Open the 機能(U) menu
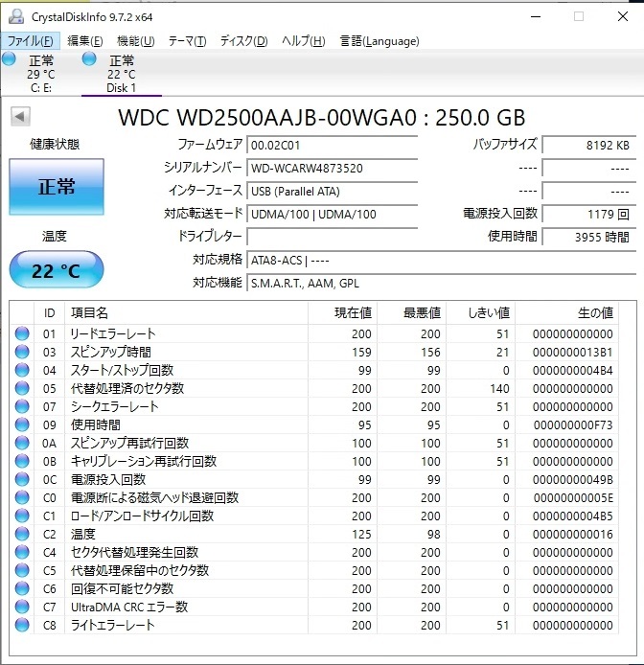The width and height of the screenshot is (644, 665). click(136, 41)
